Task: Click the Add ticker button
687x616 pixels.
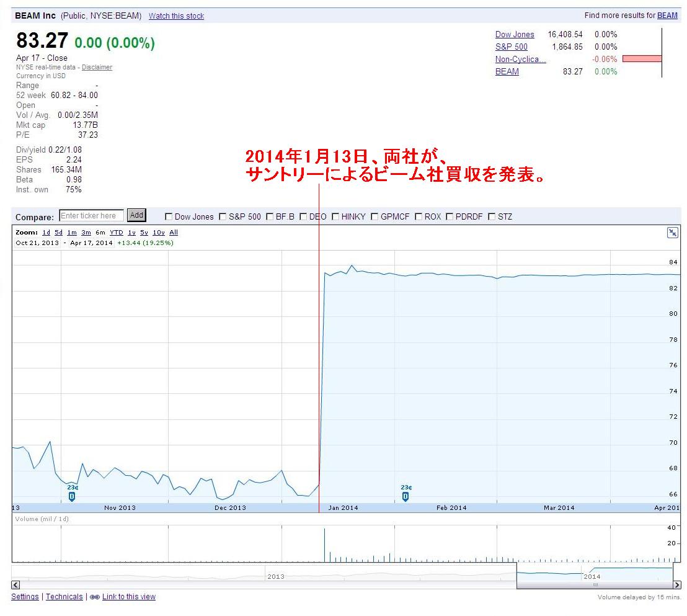Action: [x=136, y=215]
